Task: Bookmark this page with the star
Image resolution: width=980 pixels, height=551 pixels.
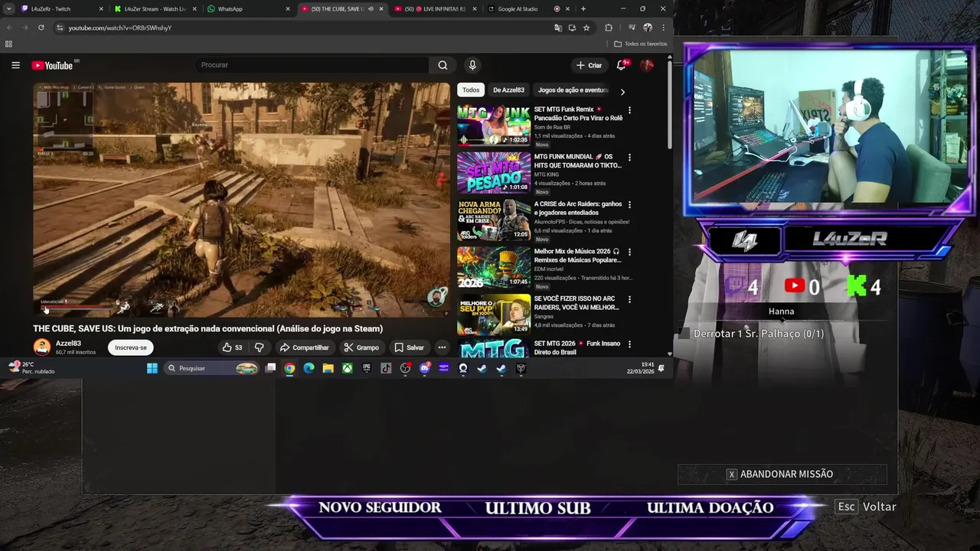Action: coord(586,28)
